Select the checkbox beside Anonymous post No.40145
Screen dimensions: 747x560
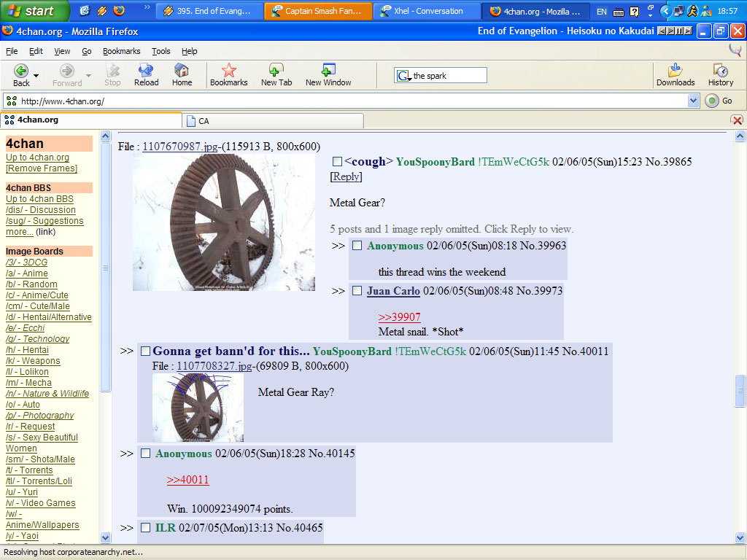[145, 453]
